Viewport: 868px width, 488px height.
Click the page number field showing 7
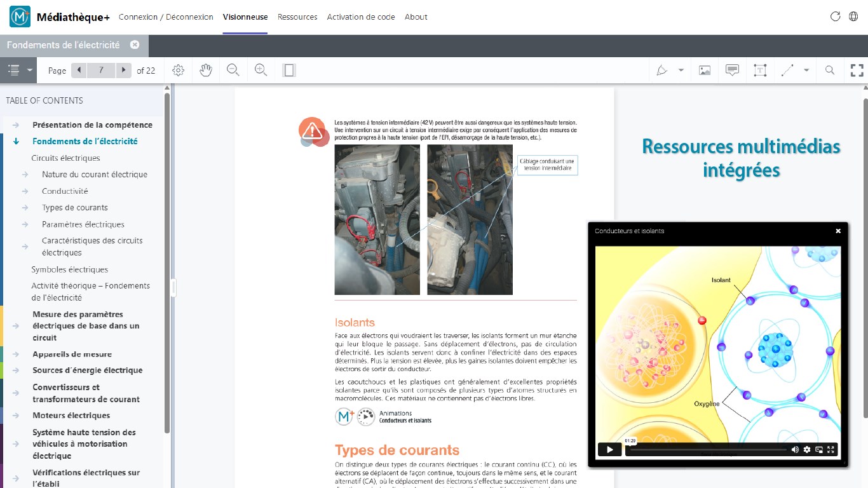pyautogui.click(x=101, y=71)
